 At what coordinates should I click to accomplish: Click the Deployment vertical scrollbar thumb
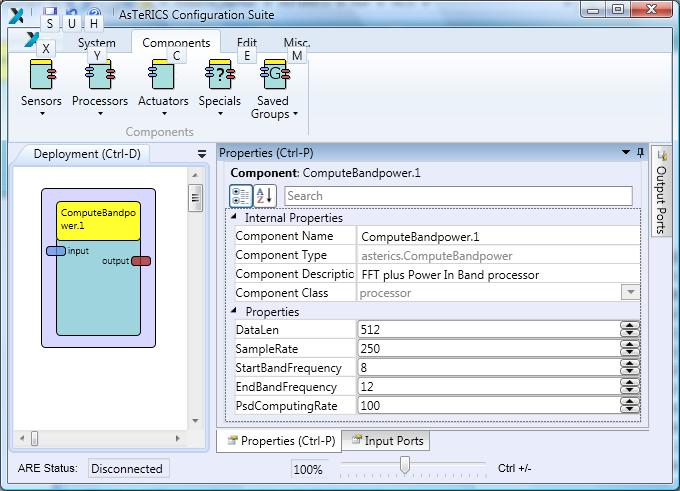pyautogui.click(x=195, y=198)
